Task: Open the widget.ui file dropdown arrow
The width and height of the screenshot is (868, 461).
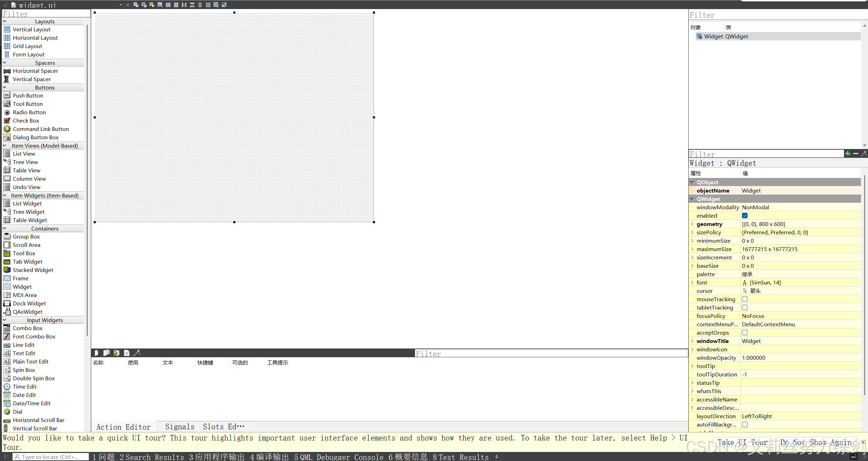Action: pyautogui.click(x=120, y=5)
